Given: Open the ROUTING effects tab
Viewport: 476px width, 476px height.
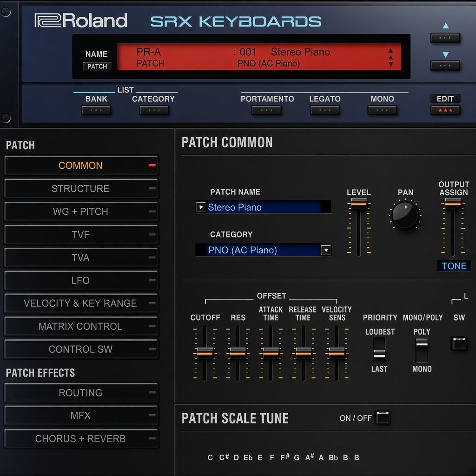Looking at the screenshot, I should [x=81, y=392].
